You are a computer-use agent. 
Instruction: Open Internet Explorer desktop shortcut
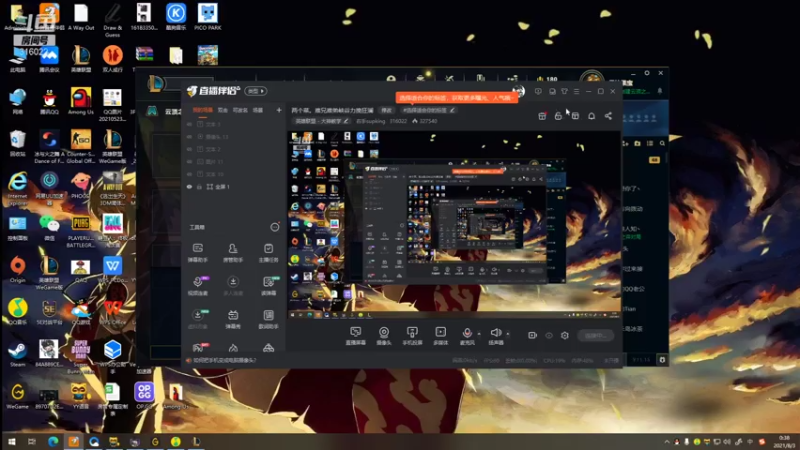tap(17, 188)
